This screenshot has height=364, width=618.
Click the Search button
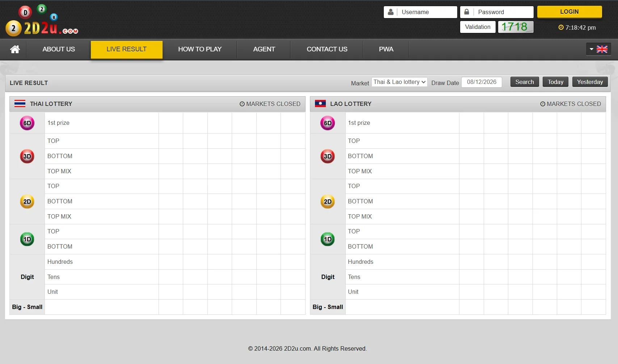[x=525, y=82]
